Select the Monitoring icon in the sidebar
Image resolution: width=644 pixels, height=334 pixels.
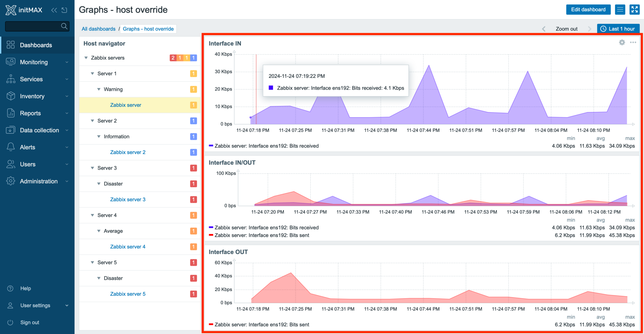click(10, 62)
